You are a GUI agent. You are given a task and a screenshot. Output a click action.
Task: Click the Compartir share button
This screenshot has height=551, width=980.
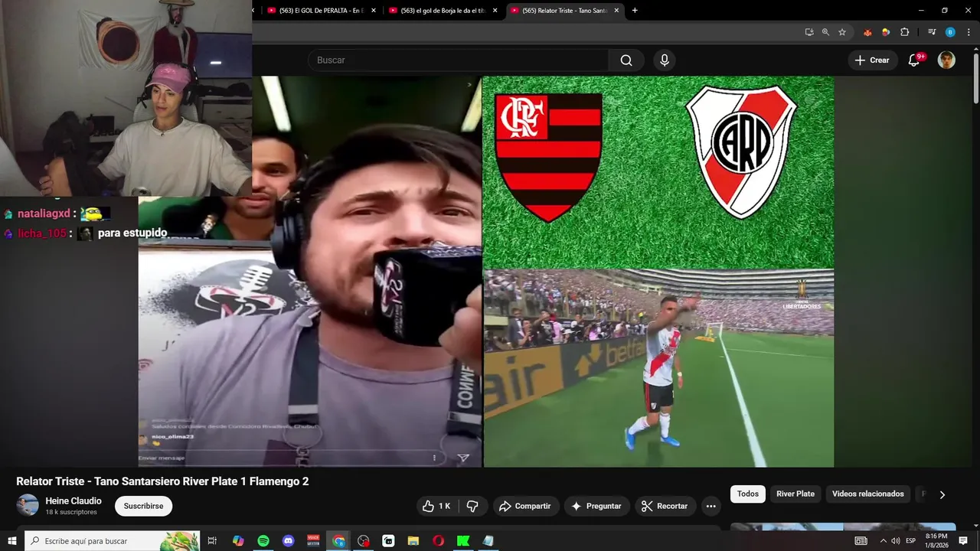coord(524,506)
